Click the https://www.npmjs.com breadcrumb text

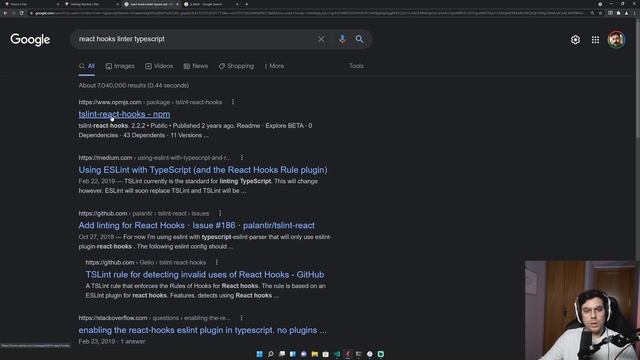(x=110, y=102)
